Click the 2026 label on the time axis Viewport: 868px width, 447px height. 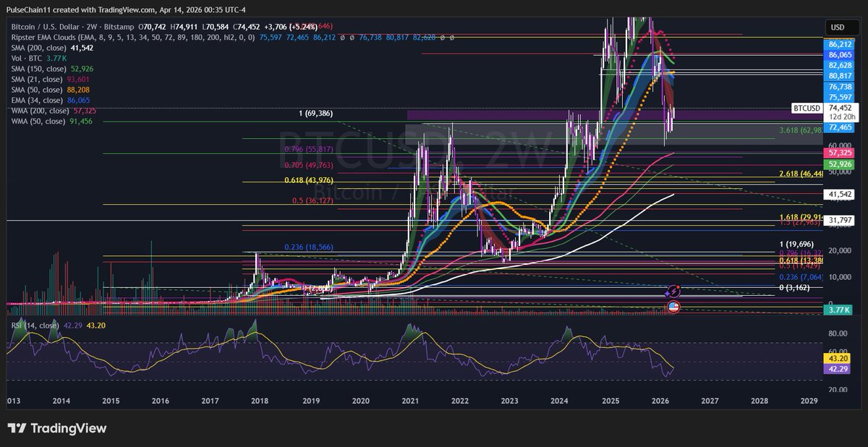click(x=660, y=400)
